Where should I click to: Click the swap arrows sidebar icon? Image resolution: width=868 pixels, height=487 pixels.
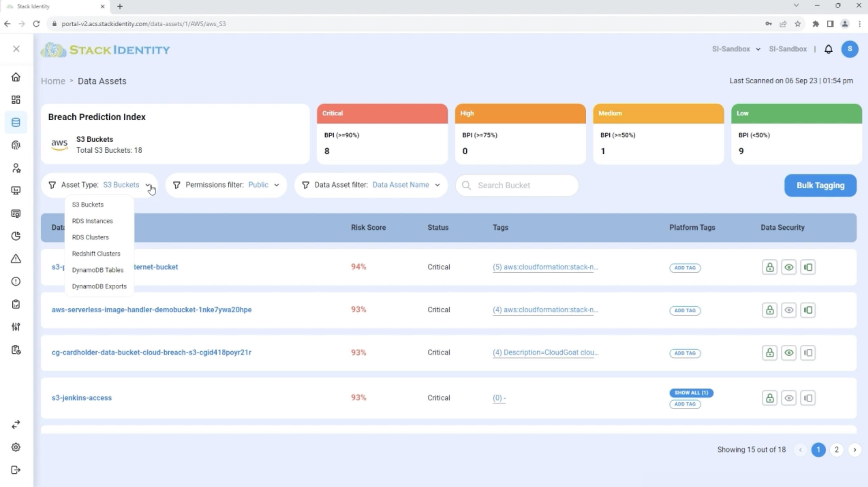16,424
